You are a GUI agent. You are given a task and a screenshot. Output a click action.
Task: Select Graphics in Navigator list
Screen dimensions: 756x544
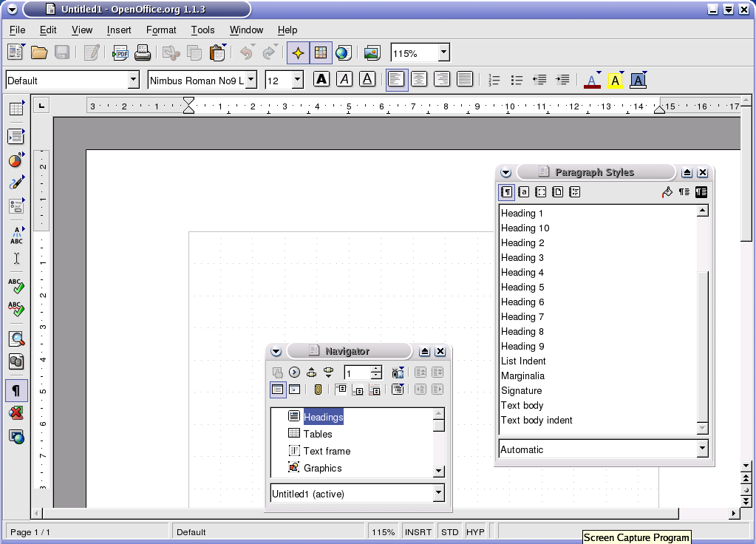coord(322,468)
